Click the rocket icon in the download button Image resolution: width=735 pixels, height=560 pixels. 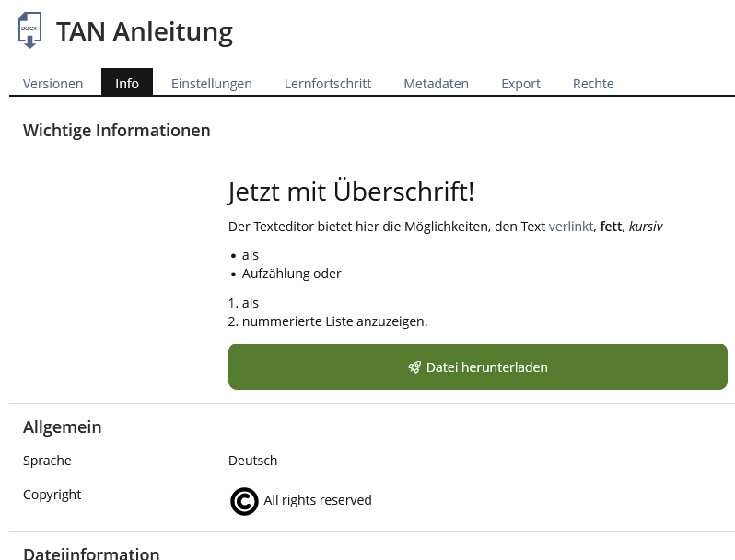pos(414,367)
